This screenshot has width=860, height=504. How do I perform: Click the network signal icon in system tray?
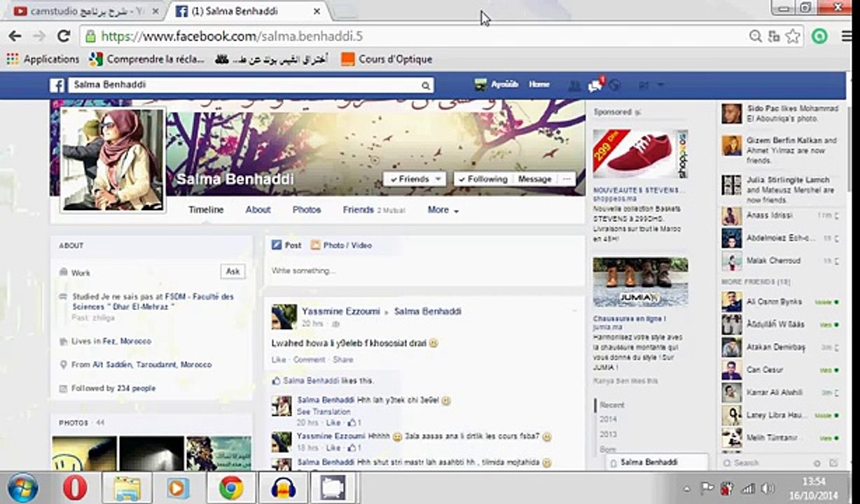point(748,488)
